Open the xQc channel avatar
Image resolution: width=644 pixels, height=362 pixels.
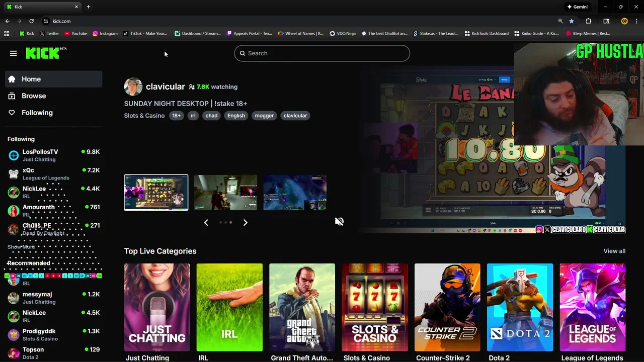(14, 174)
